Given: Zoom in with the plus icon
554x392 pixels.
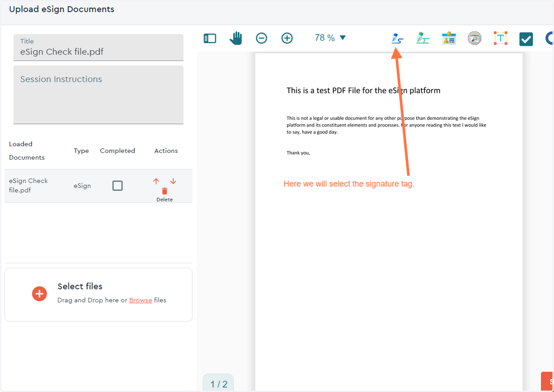Looking at the screenshot, I should (287, 38).
